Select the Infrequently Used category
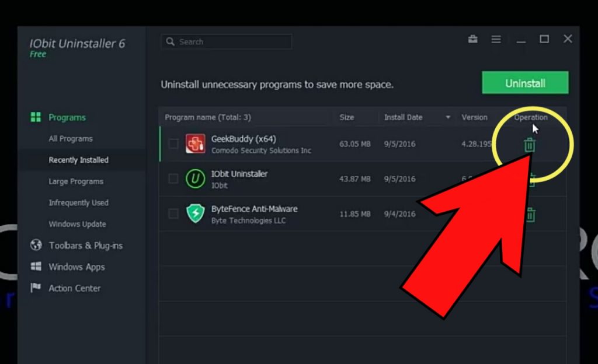 pyautogui.click(x=78, y=202)
